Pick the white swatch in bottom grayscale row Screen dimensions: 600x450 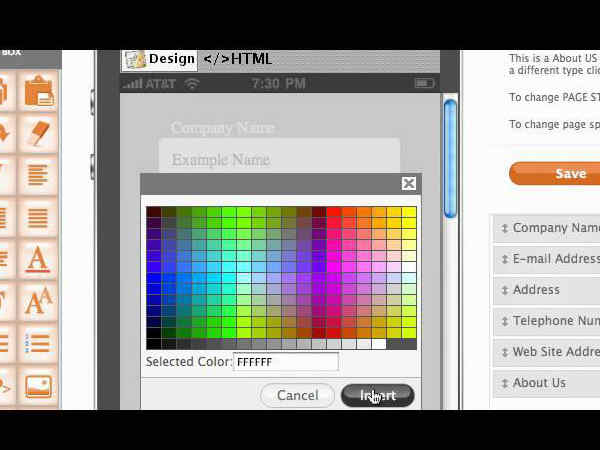pos(379,344)
